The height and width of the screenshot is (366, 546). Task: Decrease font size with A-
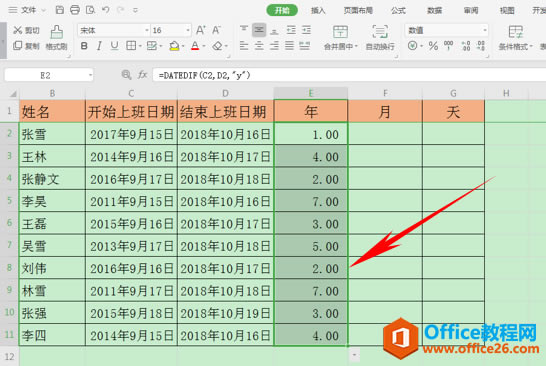coord(216,30)
